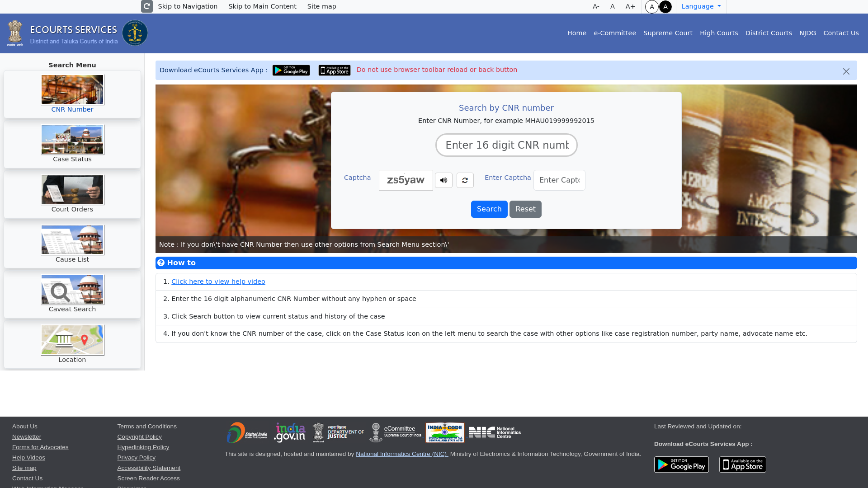Click the How to question mark icon
Viewport: 868px width, 488px height.
coord(161,263)
